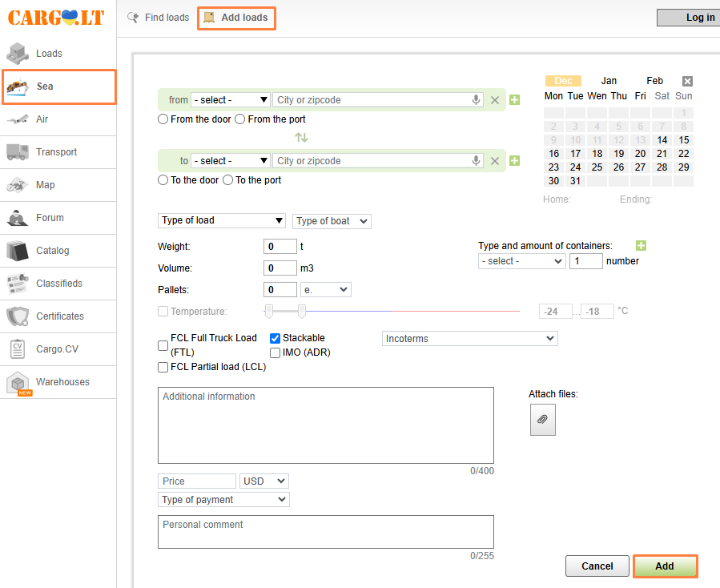Clear the 'to' location row with X icon
Viewport: 720px width, 588px height.
click(x=495, y=161)
